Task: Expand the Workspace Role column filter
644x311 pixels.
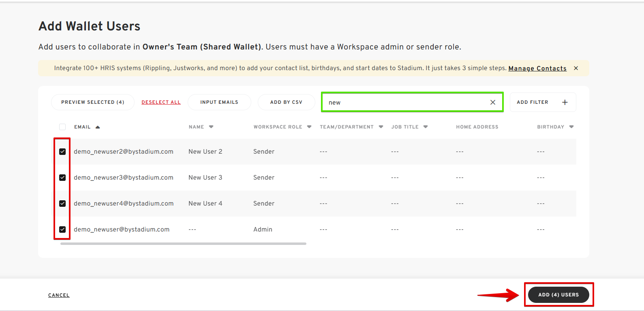Action: 309,127
